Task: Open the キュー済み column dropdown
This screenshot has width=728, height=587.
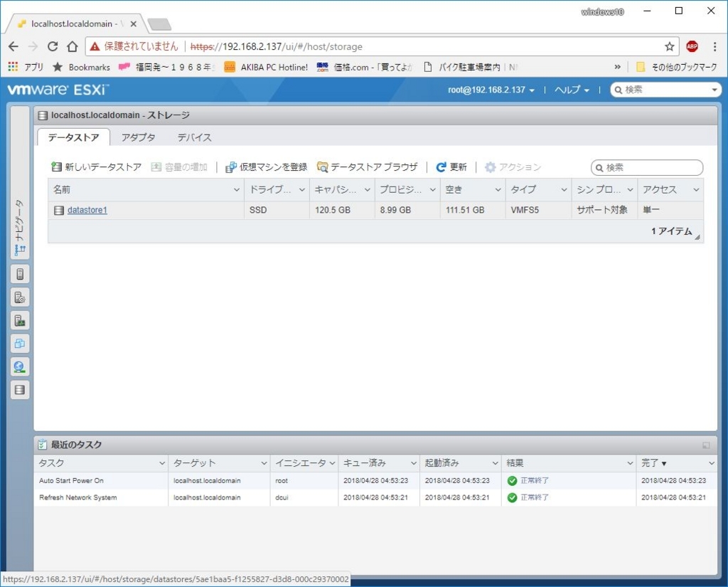Action: 413,463
